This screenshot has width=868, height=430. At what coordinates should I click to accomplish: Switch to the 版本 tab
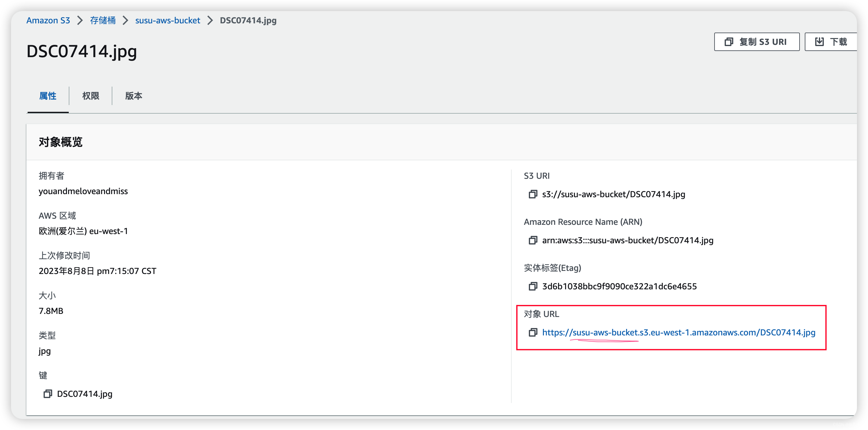click(134, 96)
